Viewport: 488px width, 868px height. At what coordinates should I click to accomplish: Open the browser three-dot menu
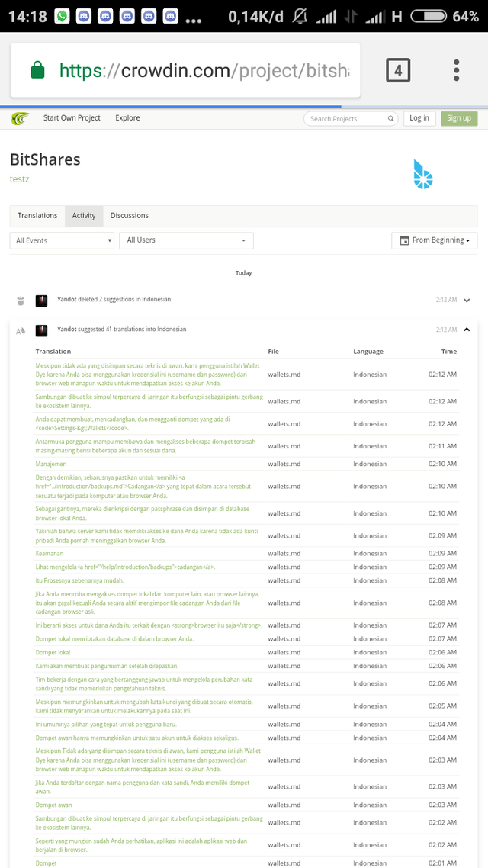[x=456, y=69]
